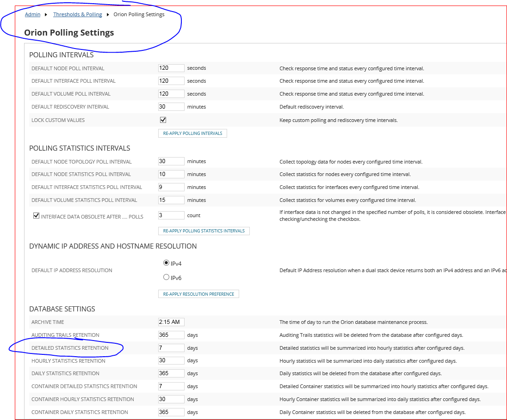Click the Dynamic IP Address and Hostname Resolution heading
This screenshot has height=420, width=507.
point(113,246)
